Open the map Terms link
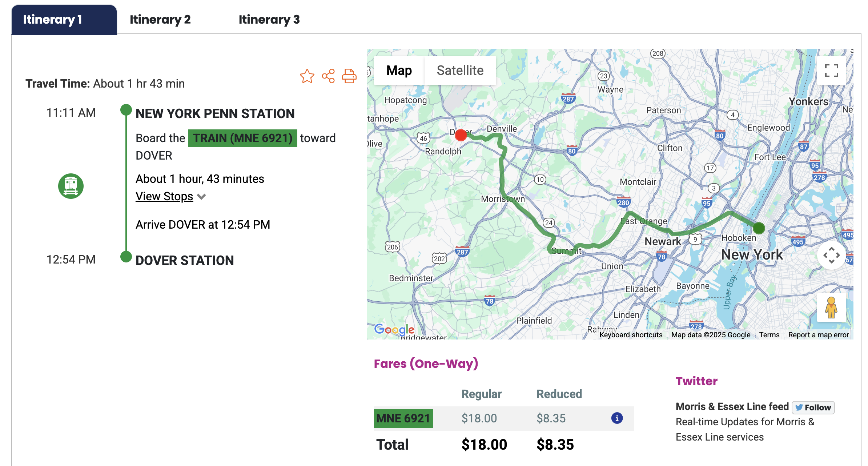 tap(769, 335)
